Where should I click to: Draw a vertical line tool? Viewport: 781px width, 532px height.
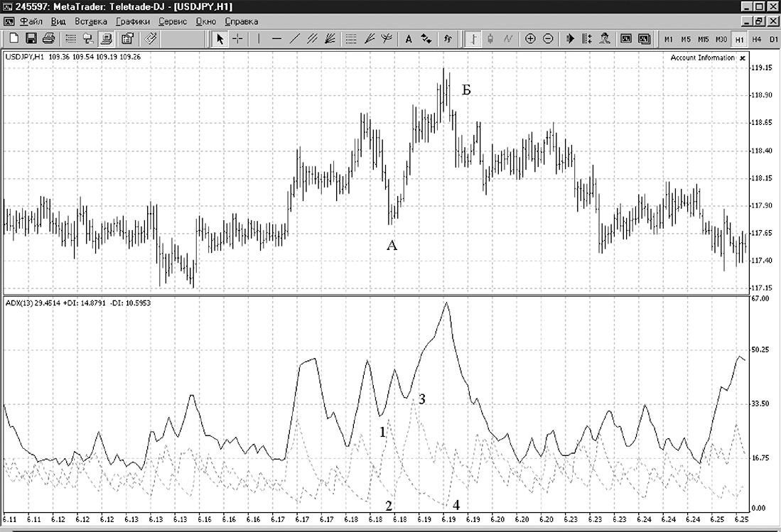(x=259, y=38)
